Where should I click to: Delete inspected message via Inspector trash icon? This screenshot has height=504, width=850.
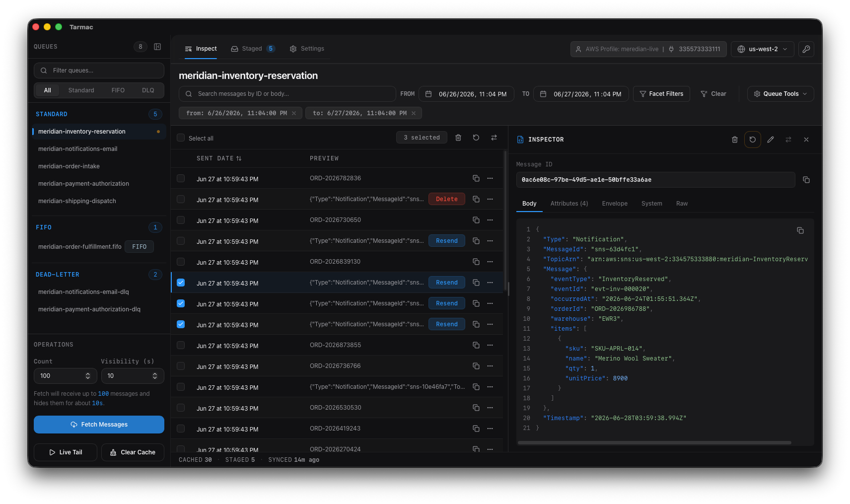click(x=735, y=140)
